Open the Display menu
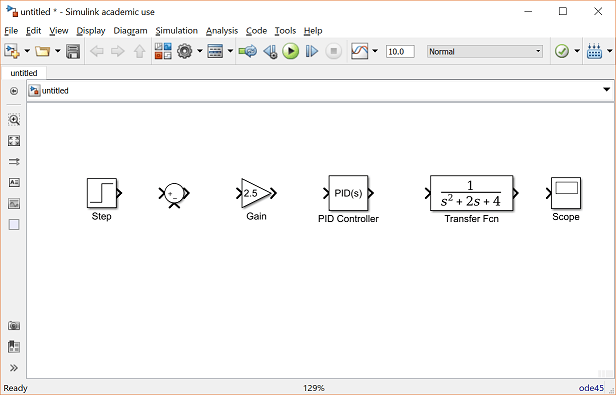 click(91, 31)
